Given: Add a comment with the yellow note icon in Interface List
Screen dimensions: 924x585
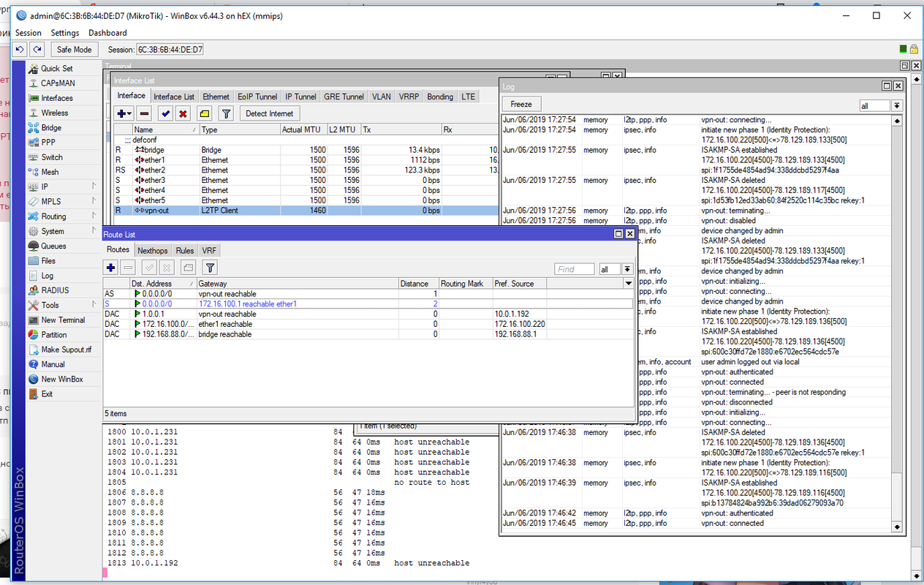Looking at the screenshot, I should 205,113.
